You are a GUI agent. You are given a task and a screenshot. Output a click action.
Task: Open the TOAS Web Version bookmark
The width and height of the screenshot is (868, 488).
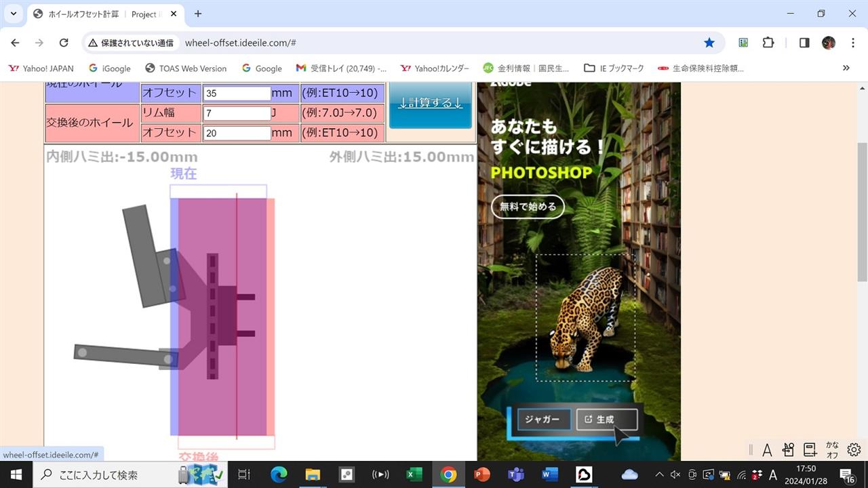(186, 68)
